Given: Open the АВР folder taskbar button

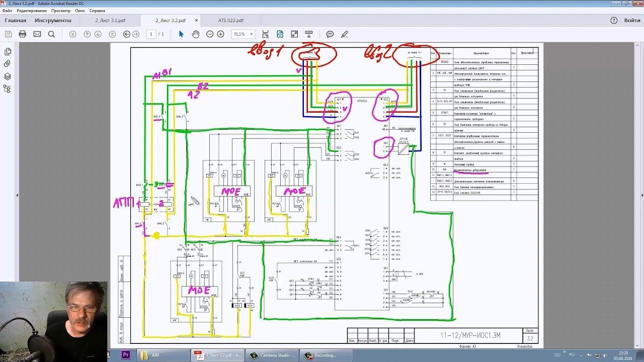Looking at the screenshot, I should click(163, 355).
